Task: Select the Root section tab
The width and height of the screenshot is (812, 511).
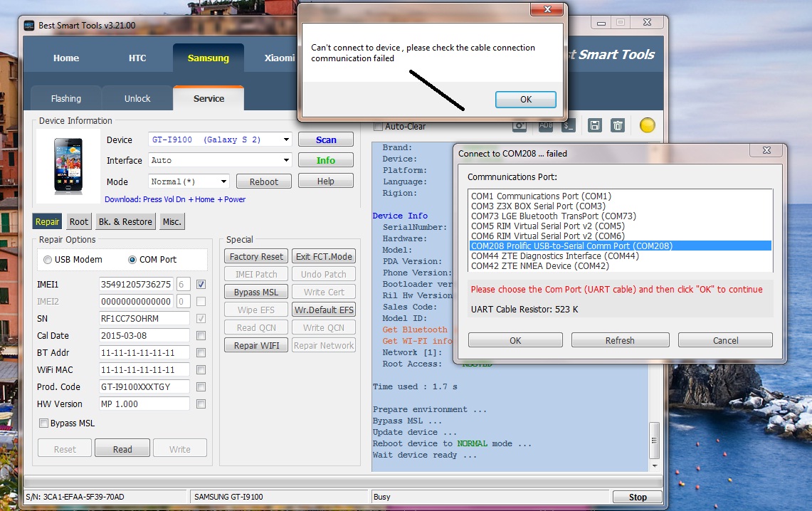Action: tap(79, 221)
